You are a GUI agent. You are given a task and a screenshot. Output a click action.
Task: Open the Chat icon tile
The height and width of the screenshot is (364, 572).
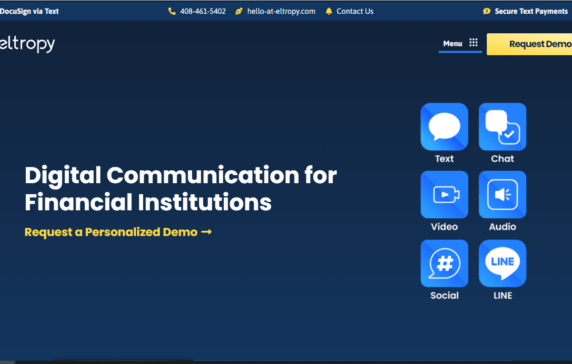click(502, 127)
